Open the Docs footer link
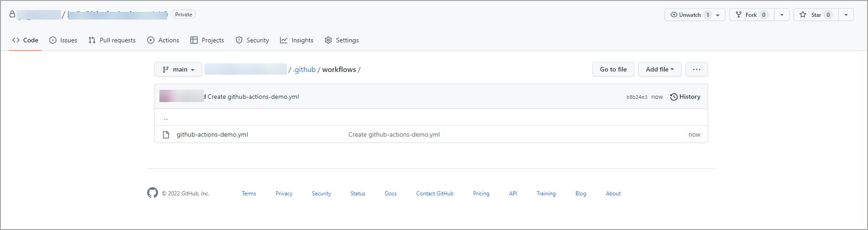This screenshot has width=868, height=230. click(x=391, y=194)
